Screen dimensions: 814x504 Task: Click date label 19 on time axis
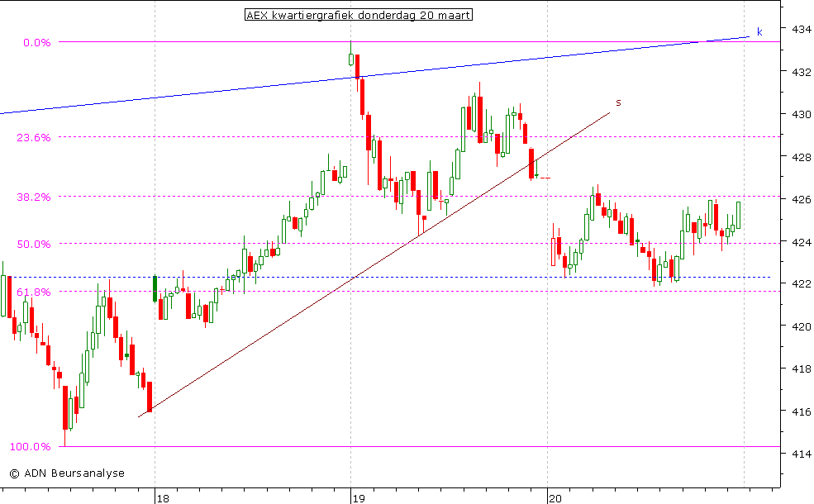pyautogui.click(x=358, y=499)
